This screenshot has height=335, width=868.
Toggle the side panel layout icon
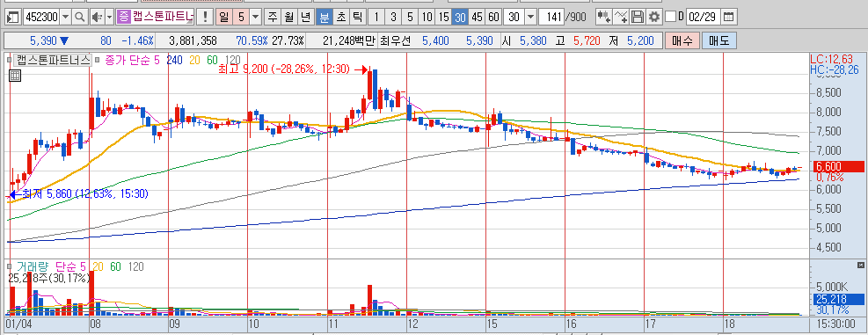click(x=14, y=18)
